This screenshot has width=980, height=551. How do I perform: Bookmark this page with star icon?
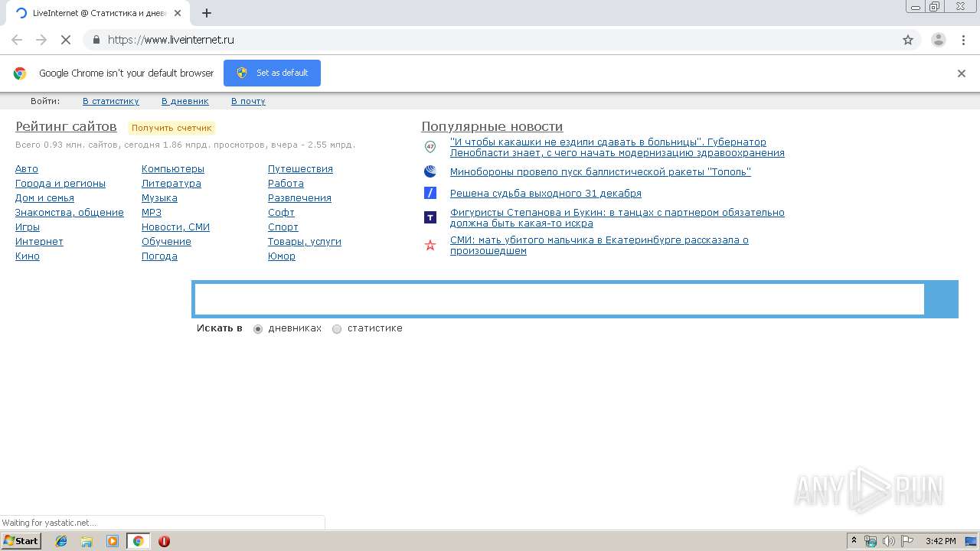coord(908,40)
